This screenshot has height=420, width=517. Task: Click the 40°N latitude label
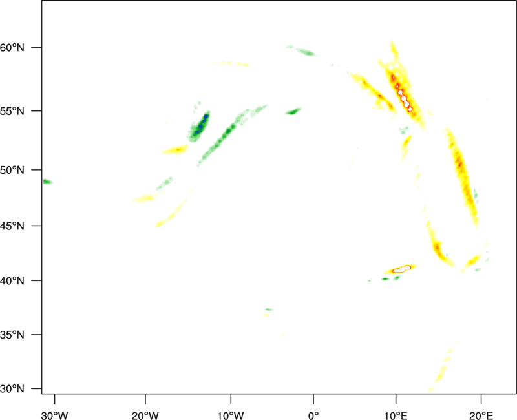12,281
